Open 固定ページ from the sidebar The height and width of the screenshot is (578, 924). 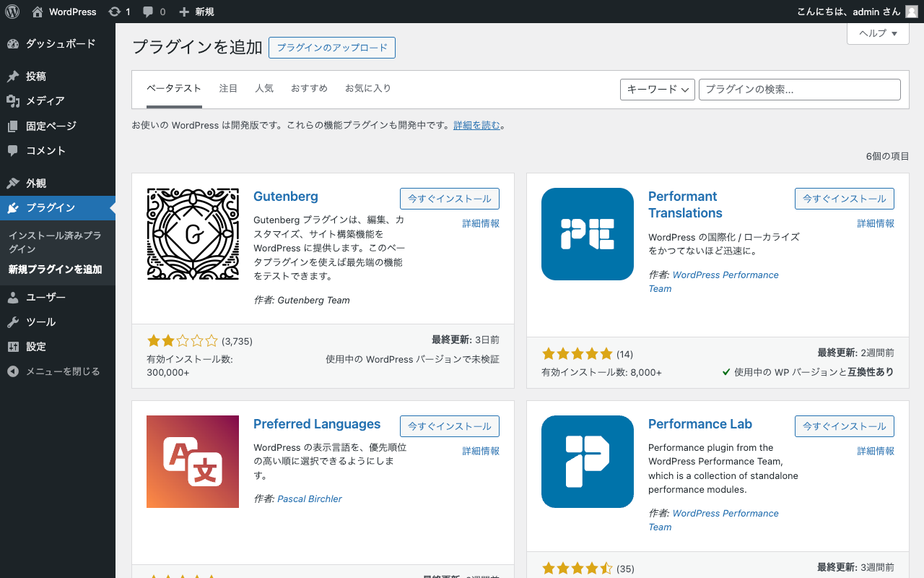coord(58,126)
